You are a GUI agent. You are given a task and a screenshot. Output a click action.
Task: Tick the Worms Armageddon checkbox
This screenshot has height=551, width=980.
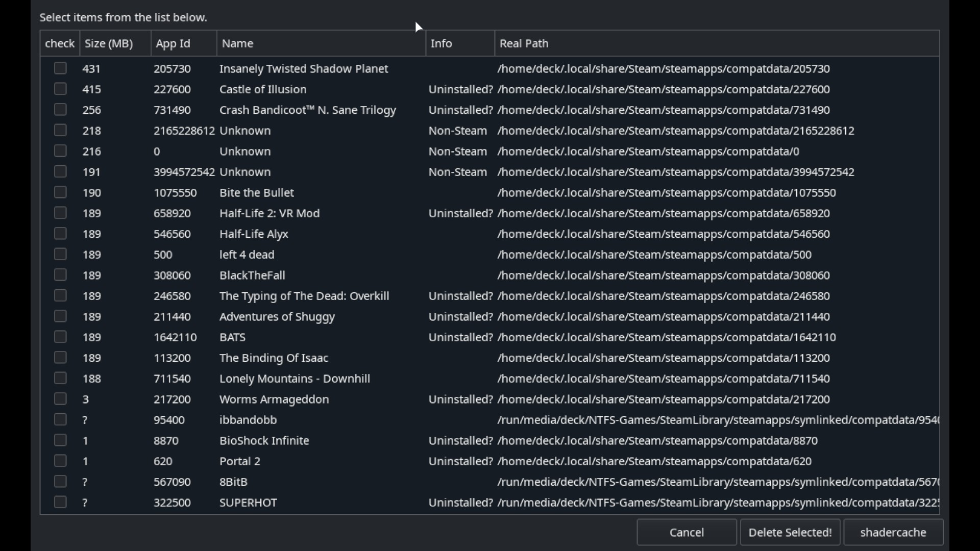[60, 399]
